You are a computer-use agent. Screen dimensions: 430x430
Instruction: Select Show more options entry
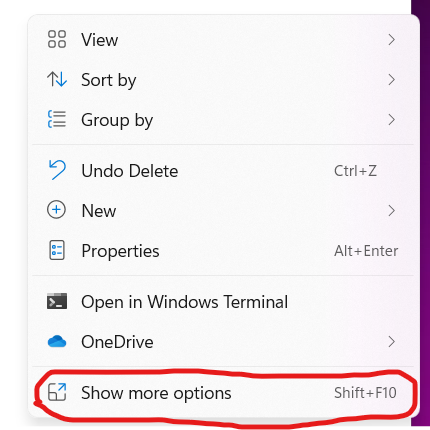pos(223,393)
